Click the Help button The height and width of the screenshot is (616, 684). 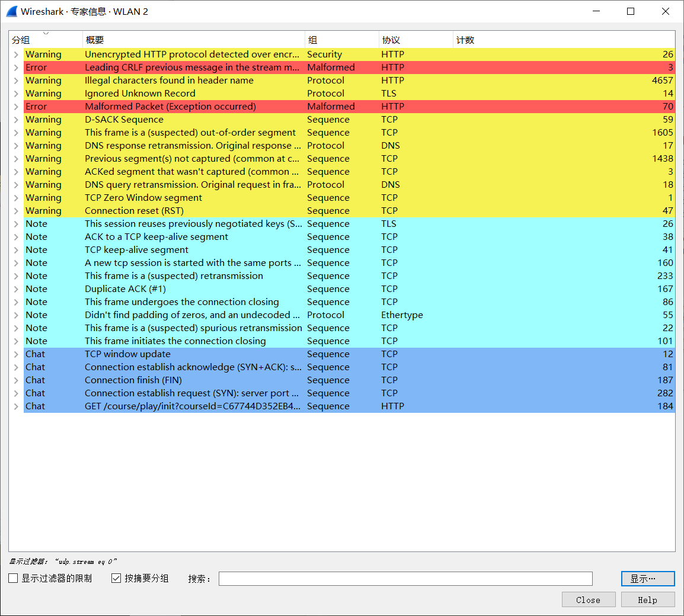click(x=648, y=600)
